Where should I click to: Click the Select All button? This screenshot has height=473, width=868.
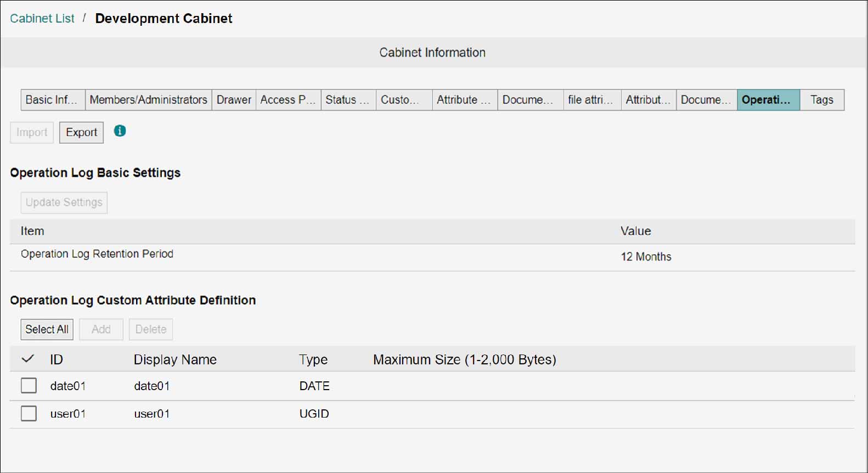[47, 329]
